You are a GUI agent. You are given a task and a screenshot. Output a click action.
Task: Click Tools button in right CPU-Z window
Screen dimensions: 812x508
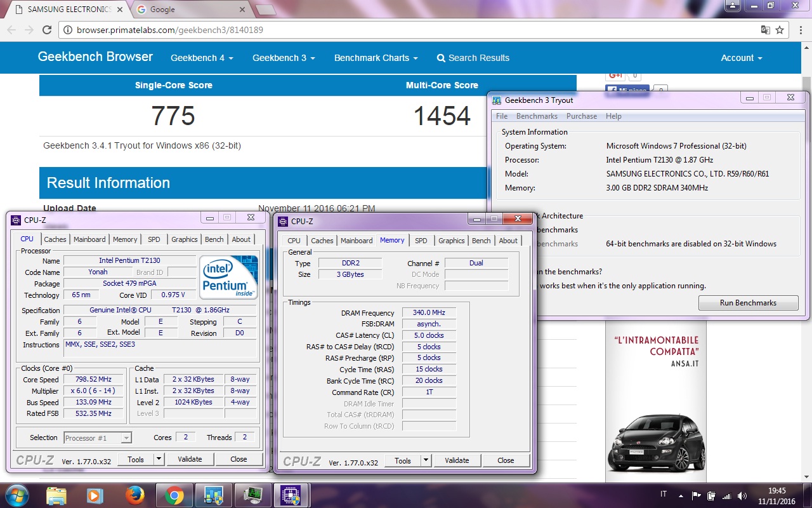(403, 460)
